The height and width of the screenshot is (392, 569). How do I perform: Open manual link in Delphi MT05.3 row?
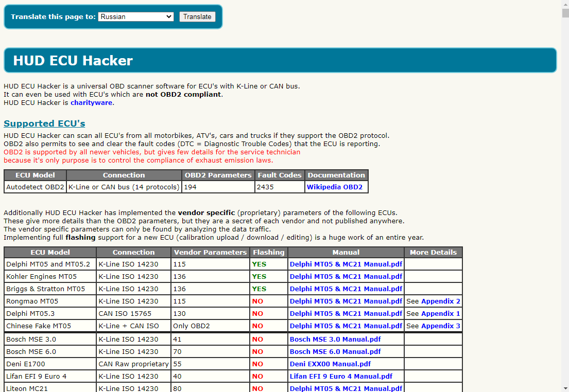pos(346,314)
